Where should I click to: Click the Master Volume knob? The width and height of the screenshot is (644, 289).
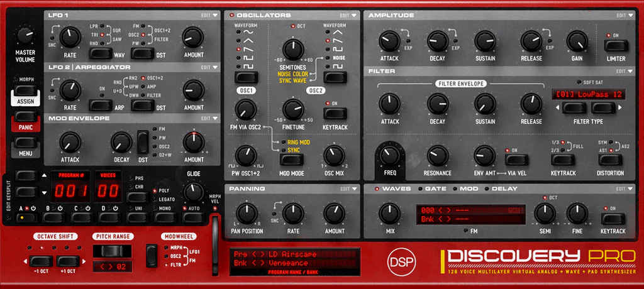tap(25, 36)
